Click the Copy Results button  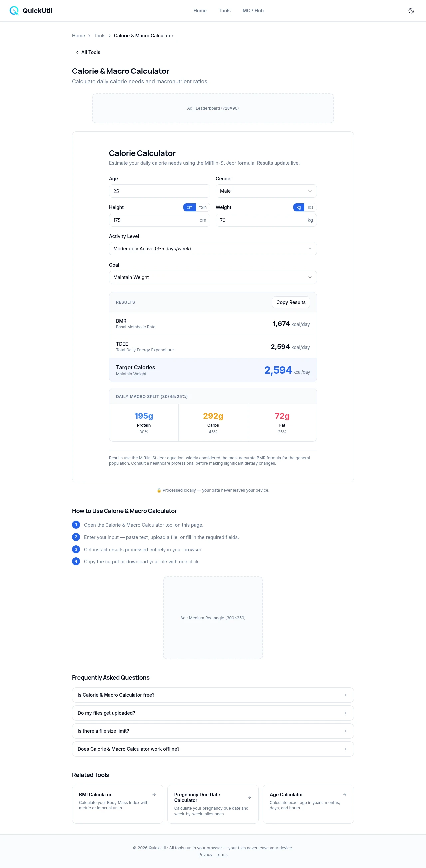(x=291, y=302)
